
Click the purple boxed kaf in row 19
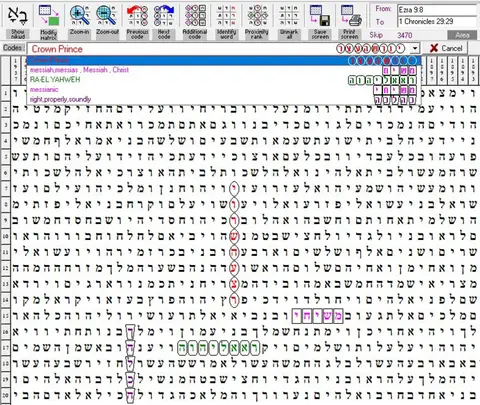click(x=130, y=379)
